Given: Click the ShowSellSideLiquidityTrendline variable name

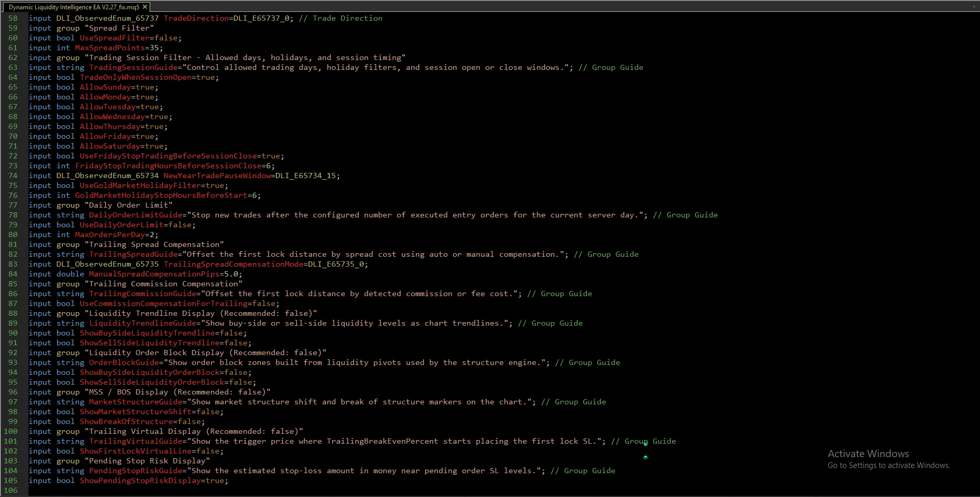Looking at the screenshot, I should pyautogui.click(x=150, y=343).
